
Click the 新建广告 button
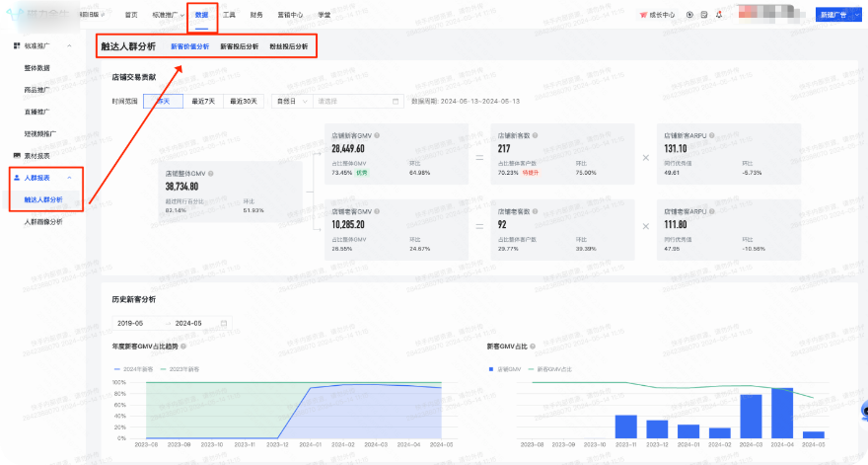(835, 16)
